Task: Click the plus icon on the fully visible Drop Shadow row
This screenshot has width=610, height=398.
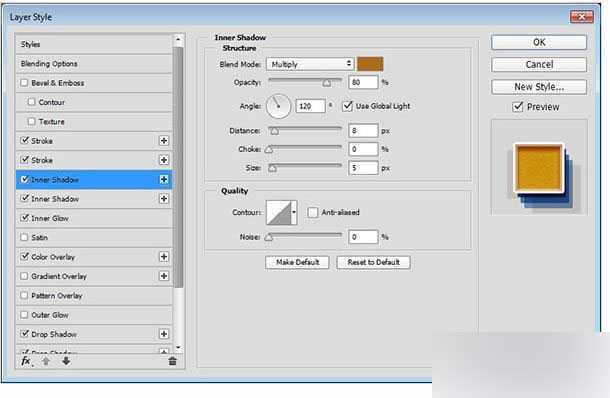Action: pyautogui.click(x=164, y=334)
